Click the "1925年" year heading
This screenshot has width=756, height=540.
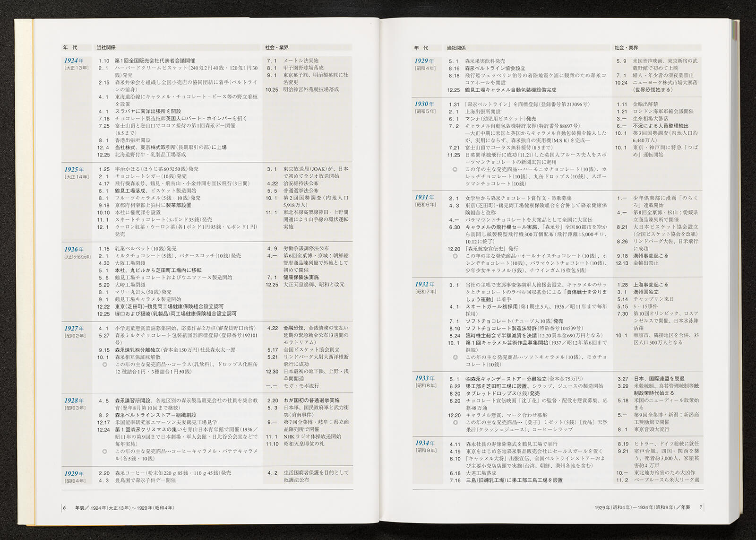click(74, 169)
